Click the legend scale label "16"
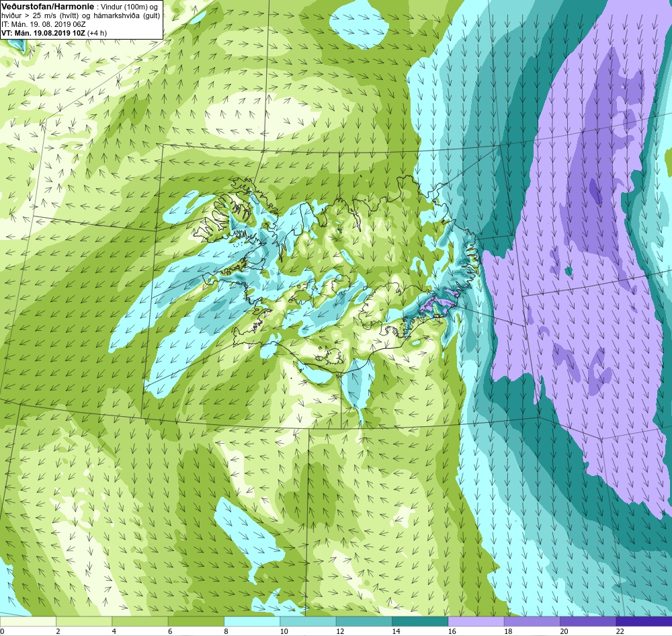The height and width of the screenshot is (636, 672). 452,631
